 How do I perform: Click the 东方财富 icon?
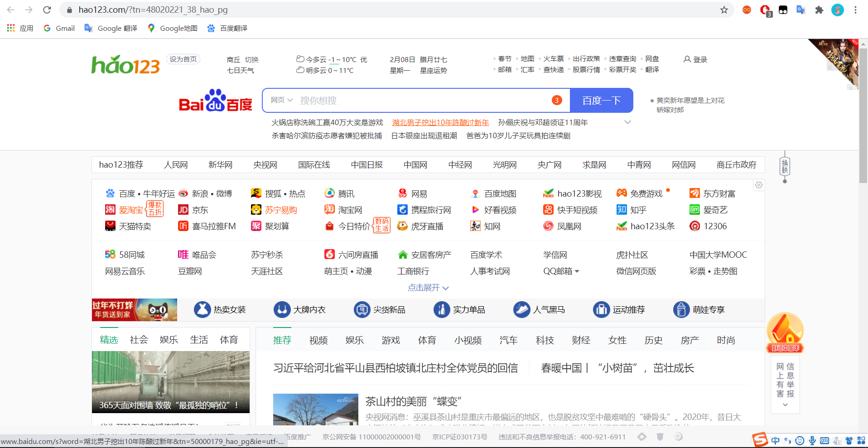(x=694, y=193)
